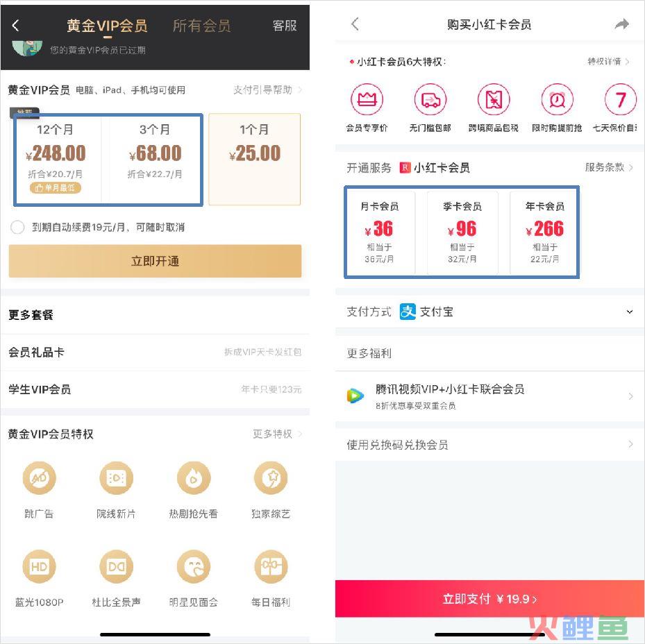Screen dimensions: 645x644
Task: Open the 学生VIP会员 package row
Action: (x=155, y=389)
